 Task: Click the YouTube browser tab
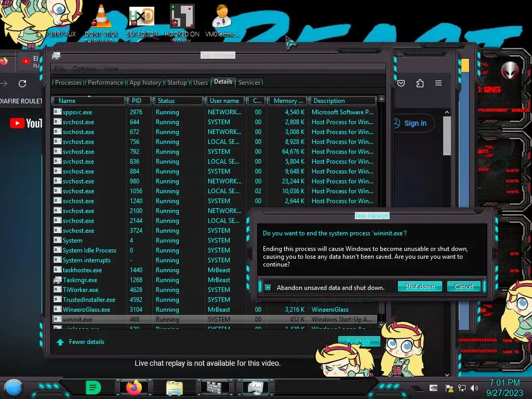31,61
